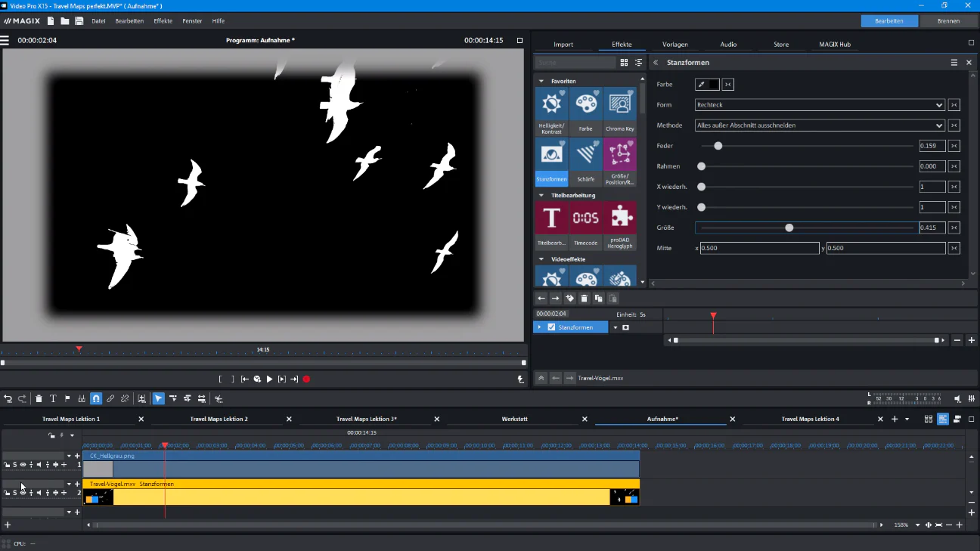Open track 1 header dropdown arrow
Viewport: 980px width, 551px height.
tap(69, 456)
